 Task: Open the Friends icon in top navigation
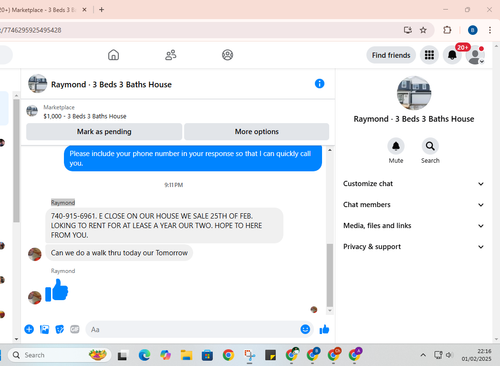click(171, 55)
